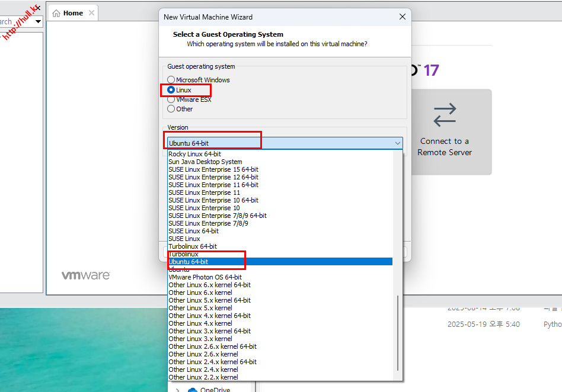Choose Turbolinux 64-bit entry
562x392 pixels.
point(280,246)
